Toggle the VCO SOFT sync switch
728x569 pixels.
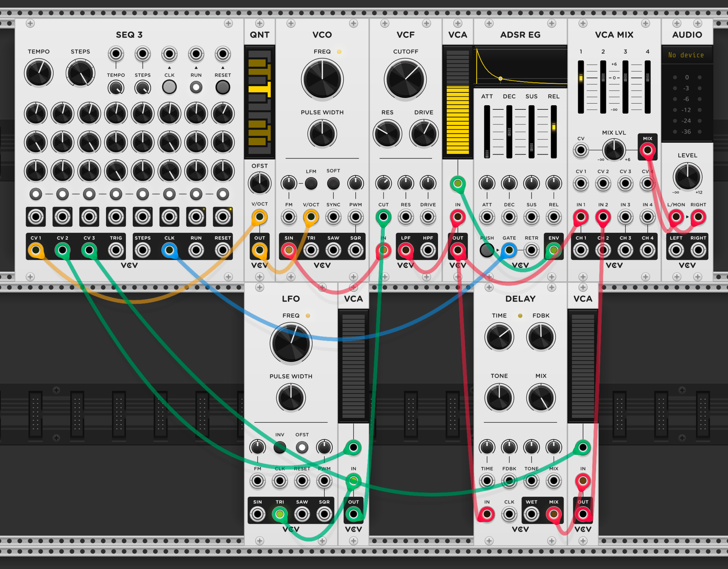coord(333,183)
